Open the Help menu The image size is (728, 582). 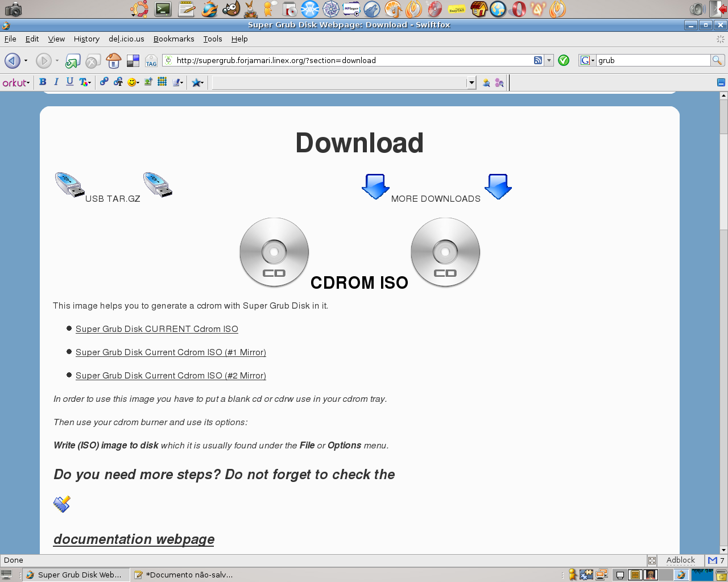coord(239,39)
